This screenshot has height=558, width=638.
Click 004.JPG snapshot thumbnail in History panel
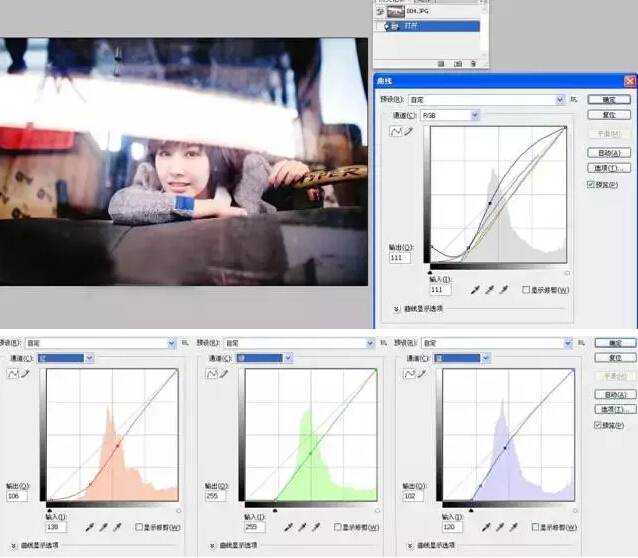pos(395,12)
